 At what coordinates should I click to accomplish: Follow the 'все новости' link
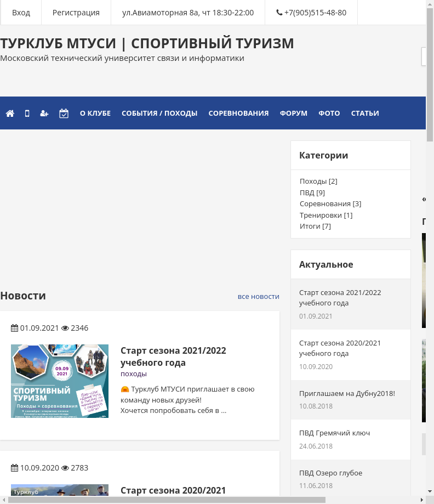pos(258,296)
